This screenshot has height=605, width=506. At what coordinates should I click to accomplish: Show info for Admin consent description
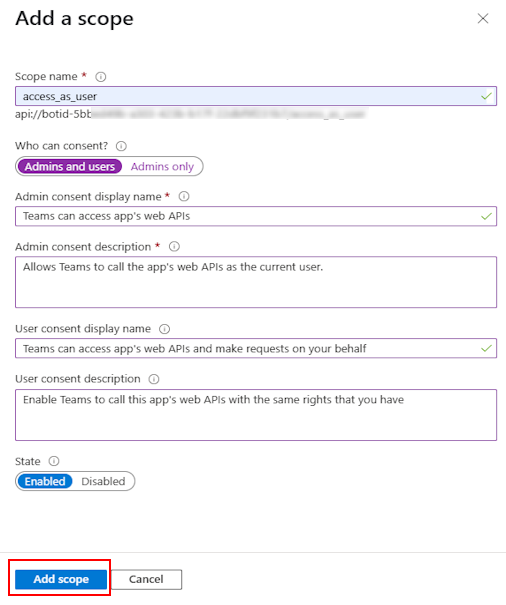(174, 247)
